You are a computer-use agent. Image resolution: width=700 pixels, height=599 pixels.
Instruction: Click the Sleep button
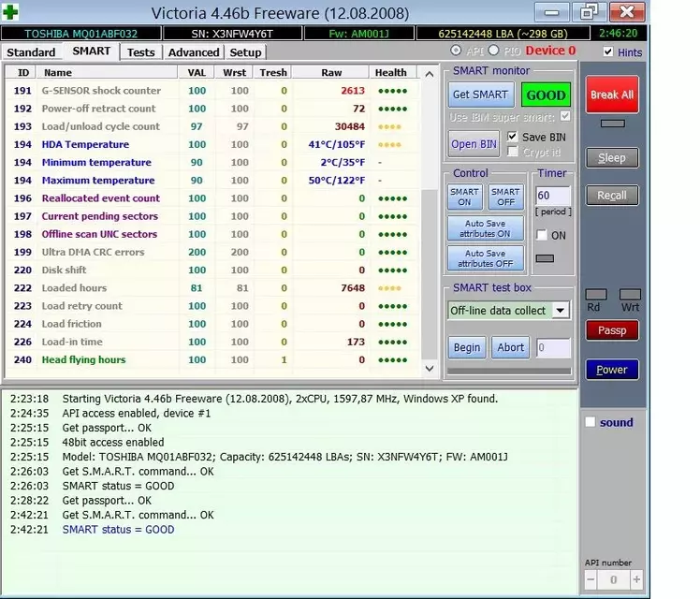tap(612, 158)
